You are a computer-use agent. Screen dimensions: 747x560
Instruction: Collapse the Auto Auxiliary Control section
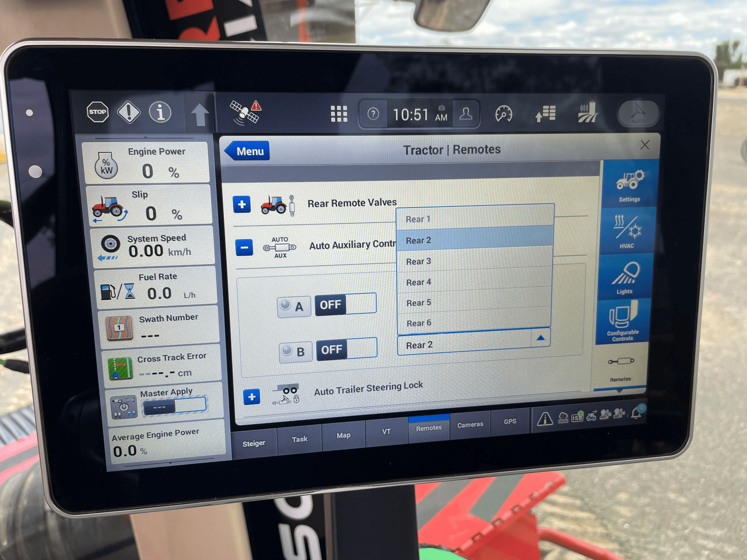(244, 247)
